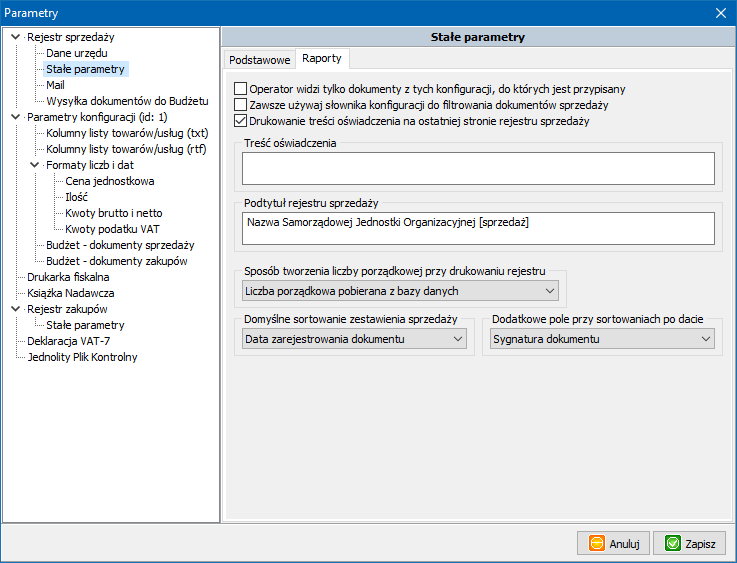Click the Zapisz save button

689,543
